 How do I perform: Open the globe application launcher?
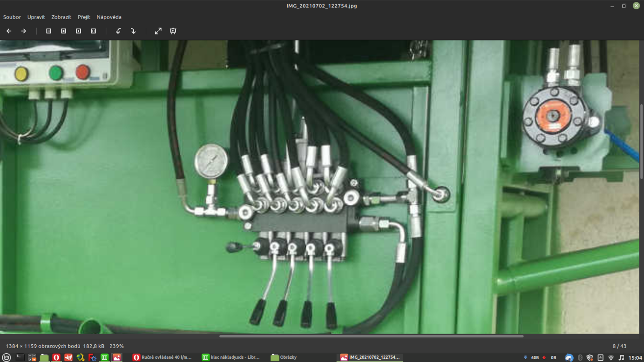81,357
